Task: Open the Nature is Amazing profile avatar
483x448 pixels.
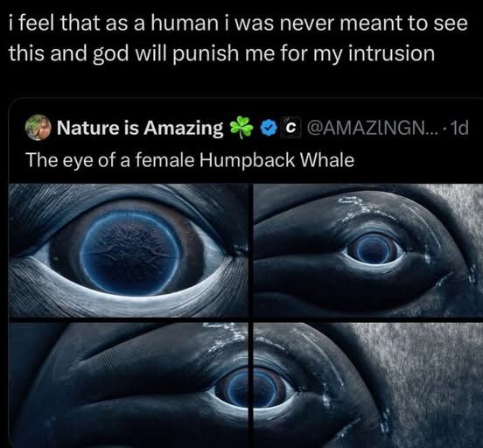Action: click(x=38, y=128)
